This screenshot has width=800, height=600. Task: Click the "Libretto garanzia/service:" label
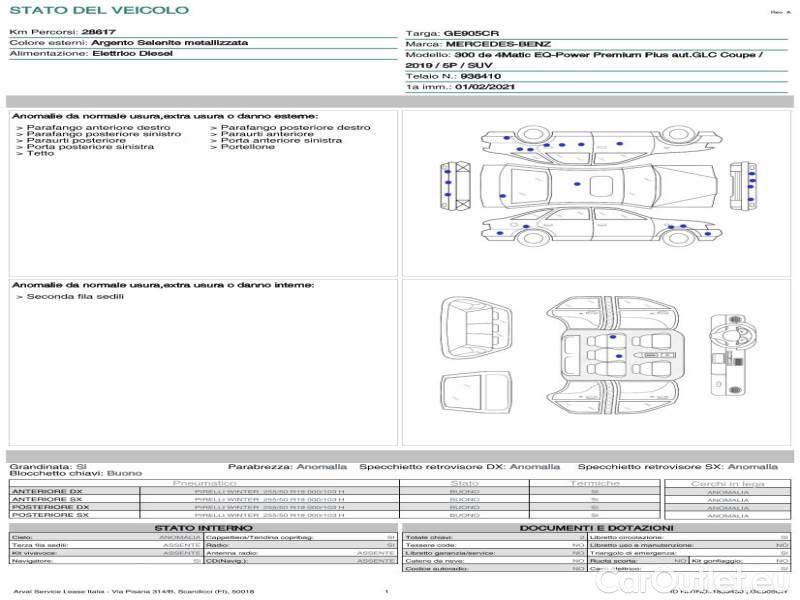[x=450, y=553]
